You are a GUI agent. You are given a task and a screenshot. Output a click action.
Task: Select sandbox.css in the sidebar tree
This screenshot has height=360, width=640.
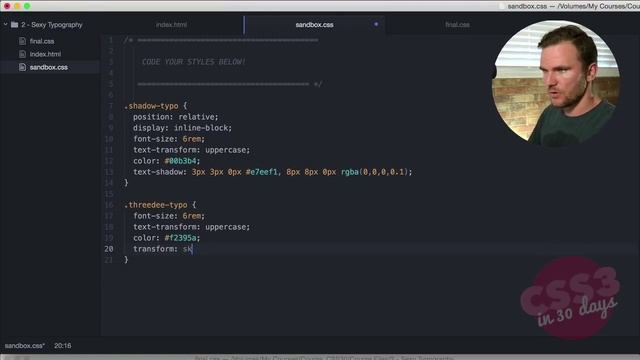tap(49, 67)
